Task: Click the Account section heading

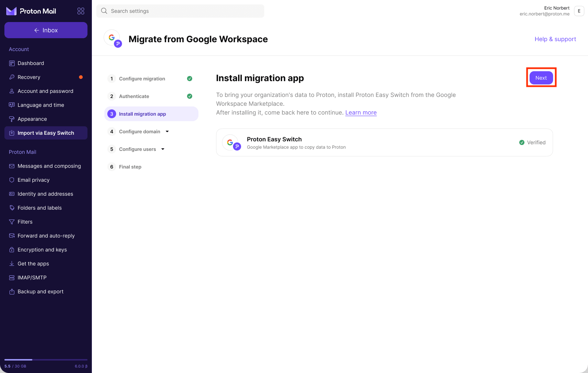Action: (19, 49)
